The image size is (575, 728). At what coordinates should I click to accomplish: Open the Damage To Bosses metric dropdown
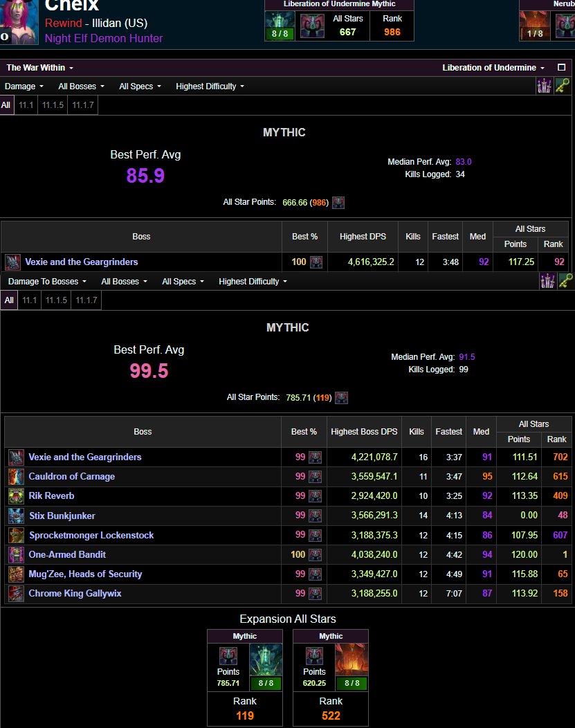pyautogui.click(x=47, y=282)
